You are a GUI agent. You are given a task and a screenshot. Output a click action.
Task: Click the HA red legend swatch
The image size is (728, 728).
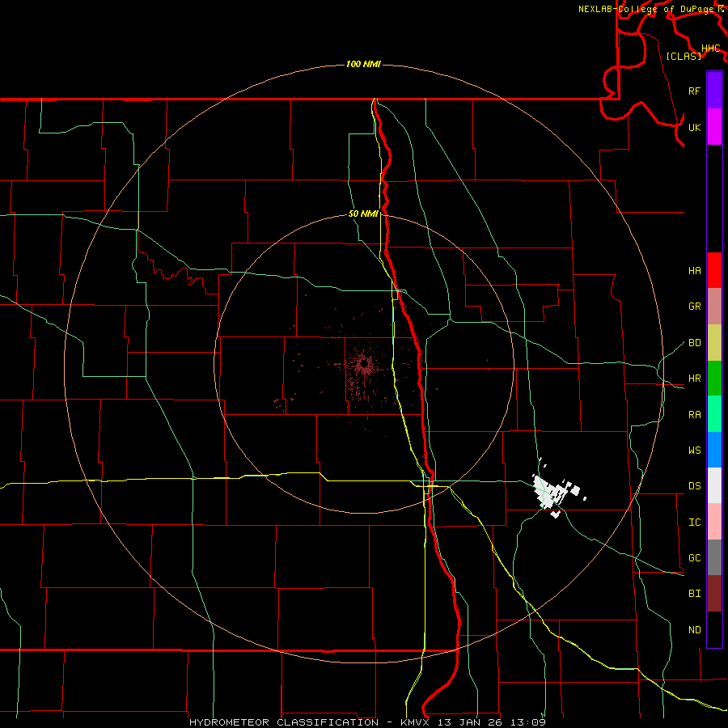(714, 270)
